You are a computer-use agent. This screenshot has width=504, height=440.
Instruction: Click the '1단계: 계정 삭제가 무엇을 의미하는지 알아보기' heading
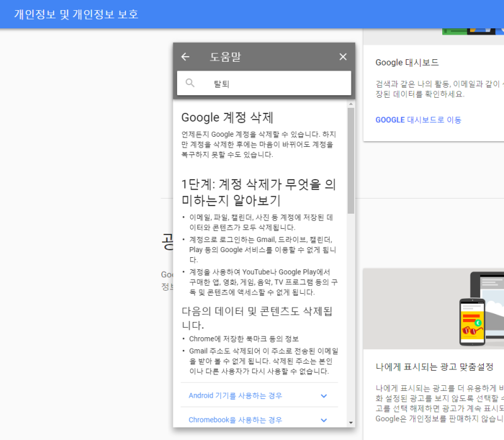click(259, 192)
